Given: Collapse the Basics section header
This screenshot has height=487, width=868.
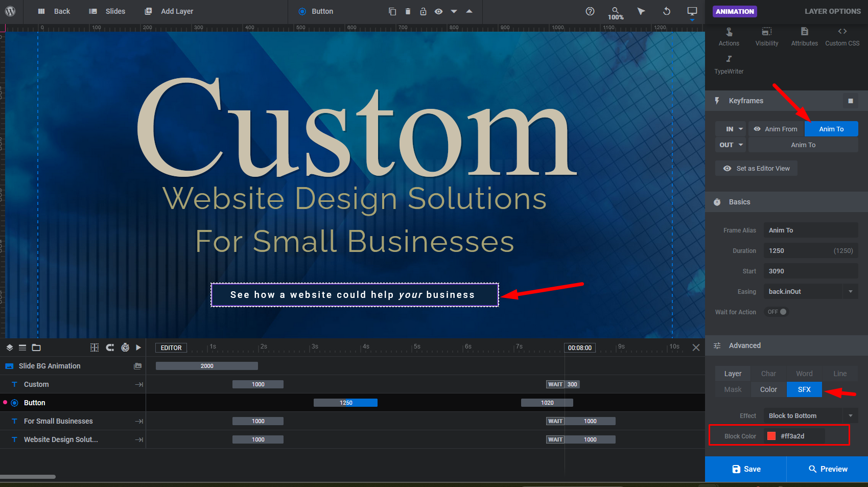Looking at the screenshot, I should pyautogui.click(x=786, y=202).
